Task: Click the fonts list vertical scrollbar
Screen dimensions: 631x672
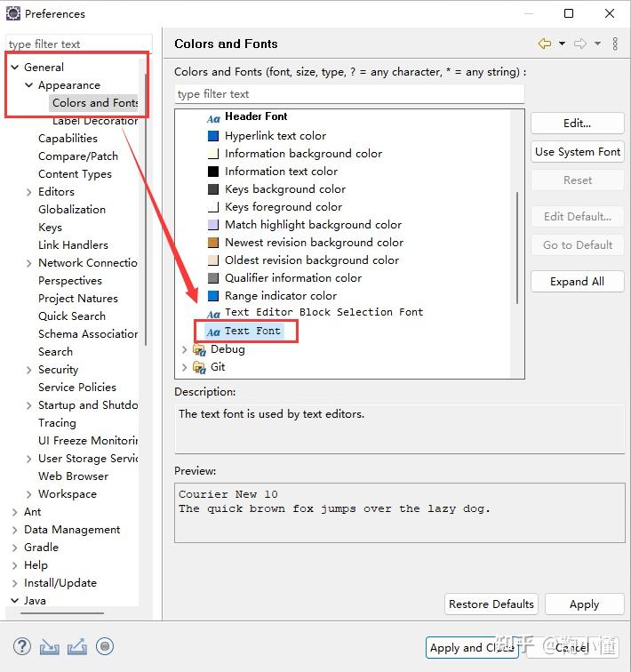Action: [517, 248]
